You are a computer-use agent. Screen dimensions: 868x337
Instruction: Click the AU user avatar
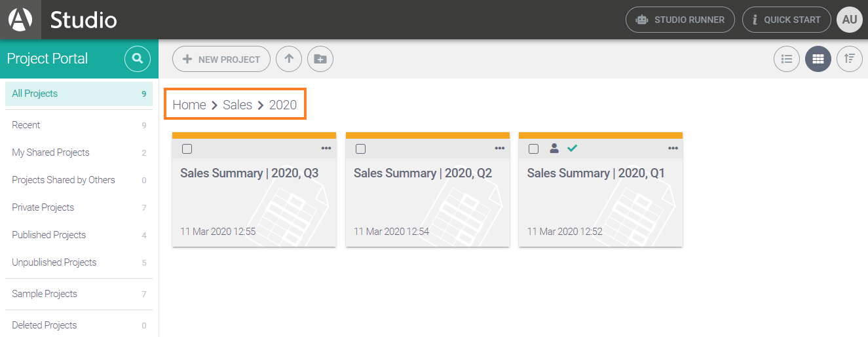pos(850,20)
